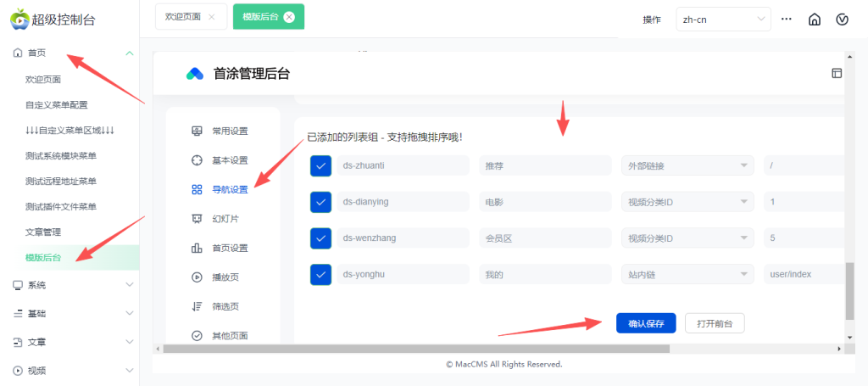
Task: Open the 视频分类ID dropdown in 电影 row
Action: 687,202
